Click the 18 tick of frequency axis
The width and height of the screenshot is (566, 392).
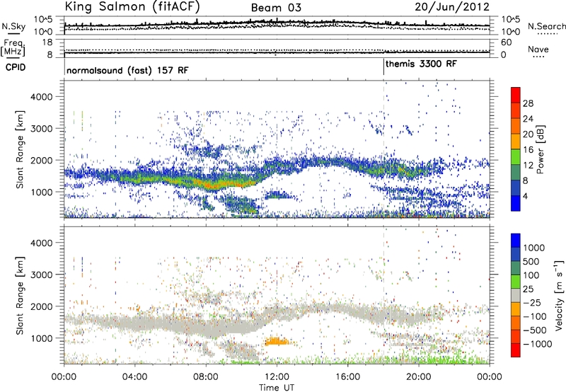click(x=47, y=42)
